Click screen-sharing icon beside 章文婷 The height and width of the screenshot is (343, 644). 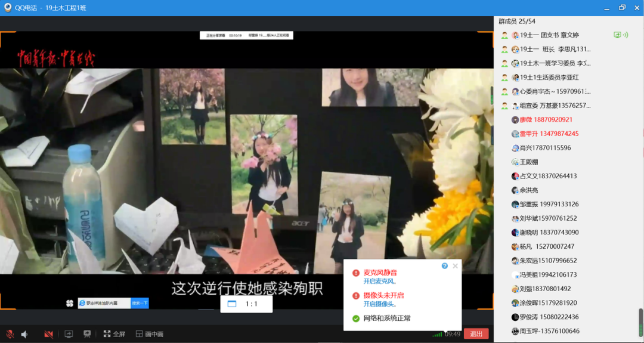click(x=617, y=35)
